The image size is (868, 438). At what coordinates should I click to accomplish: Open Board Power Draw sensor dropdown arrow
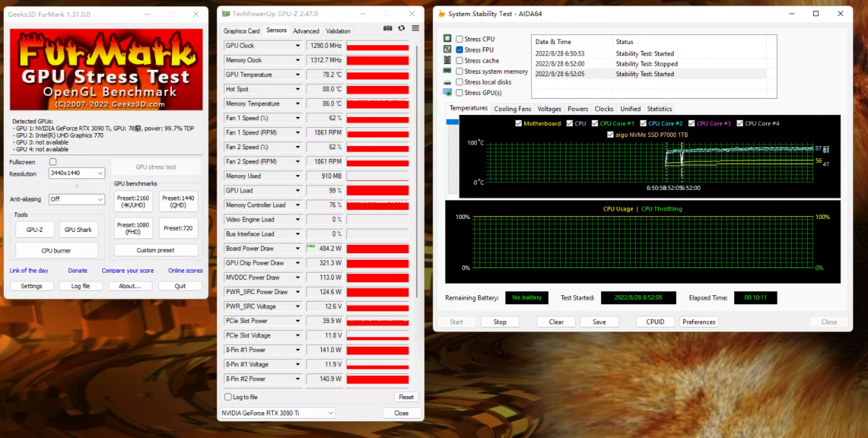(297, 248)
